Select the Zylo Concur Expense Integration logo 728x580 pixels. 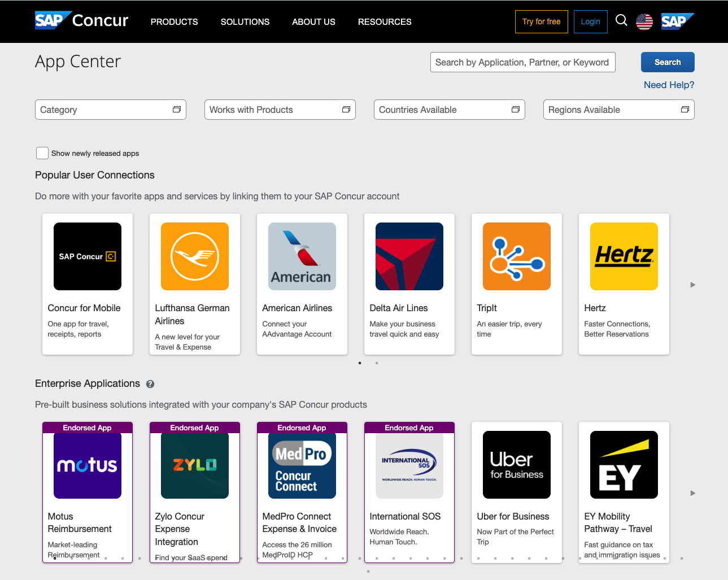coord(194,464)
